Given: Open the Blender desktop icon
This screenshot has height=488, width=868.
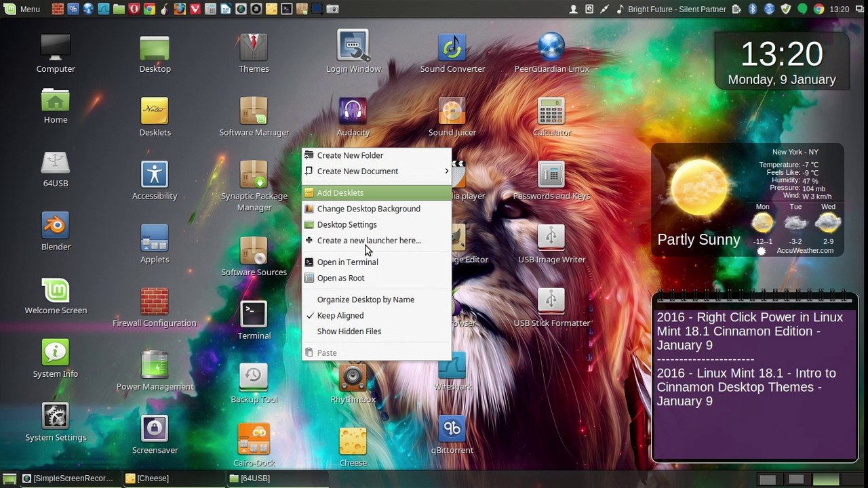Looking at the screenshot, I should [x=56, y=226].
